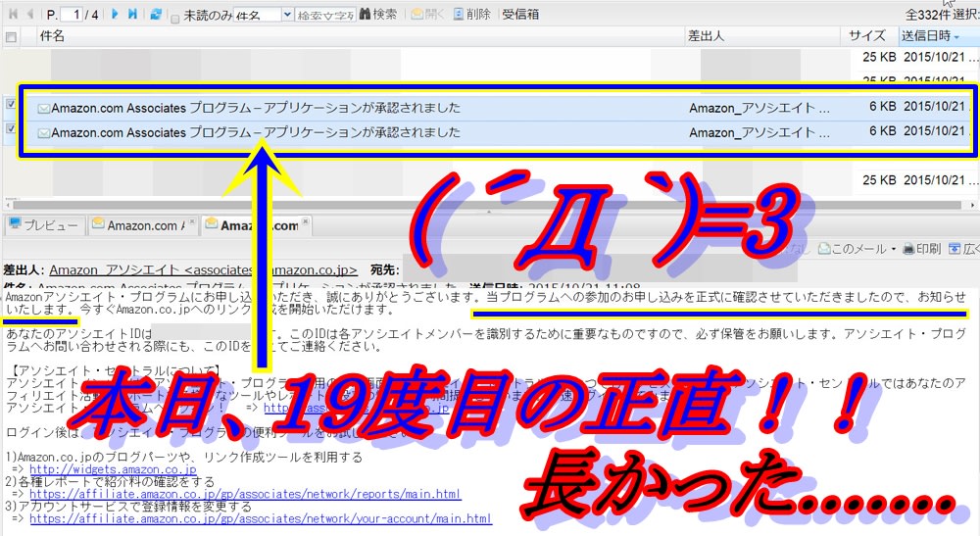
Task: Click envelope icon of second Amazon Associates mail
Action: 44,133
